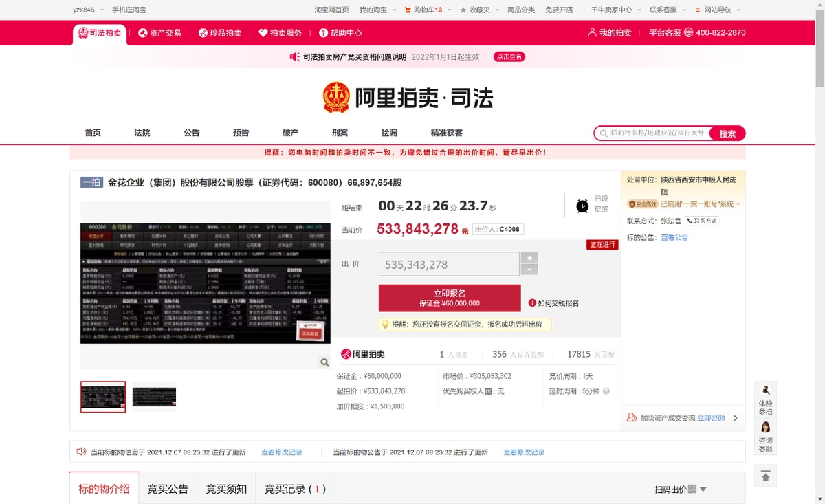Click the QR code icon beside 扫码出价
This screenshot has width=825, height=504.
tap(692, 490)
